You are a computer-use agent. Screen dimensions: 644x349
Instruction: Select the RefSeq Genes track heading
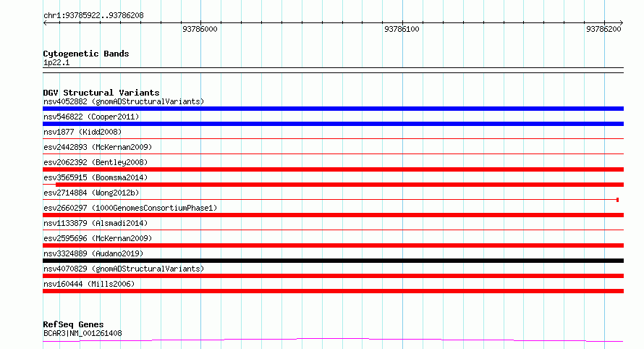73,324
